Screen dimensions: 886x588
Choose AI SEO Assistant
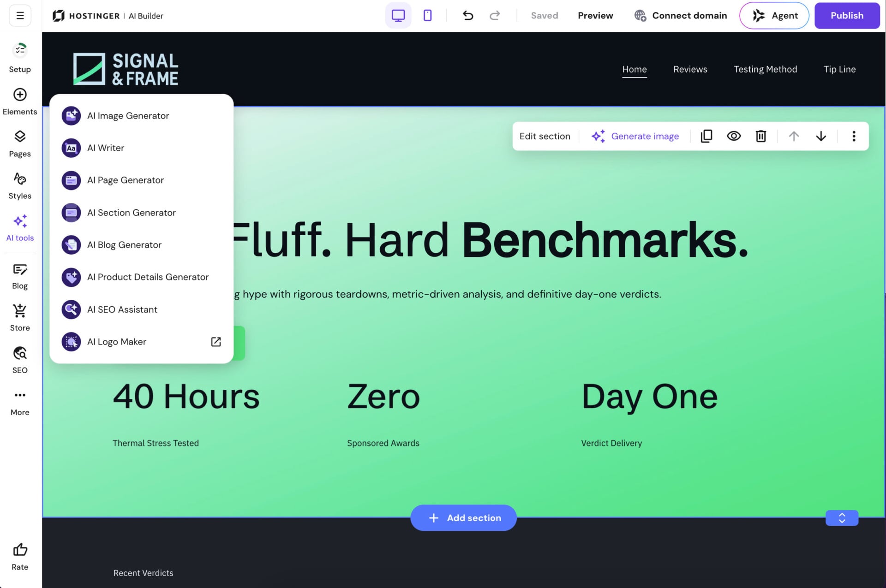[x=141, y=309]
